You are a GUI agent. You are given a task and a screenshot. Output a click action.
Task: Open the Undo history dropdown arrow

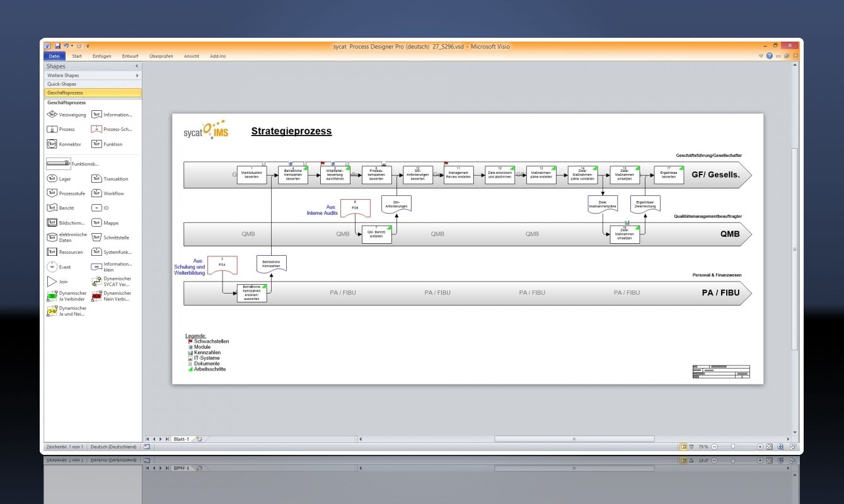tap(72, 46)
